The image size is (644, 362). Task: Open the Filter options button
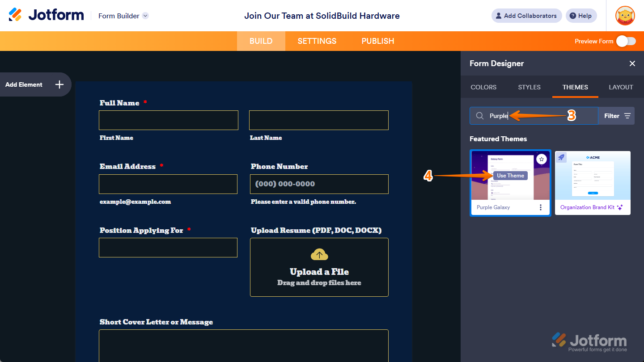(x=617, y=116)
